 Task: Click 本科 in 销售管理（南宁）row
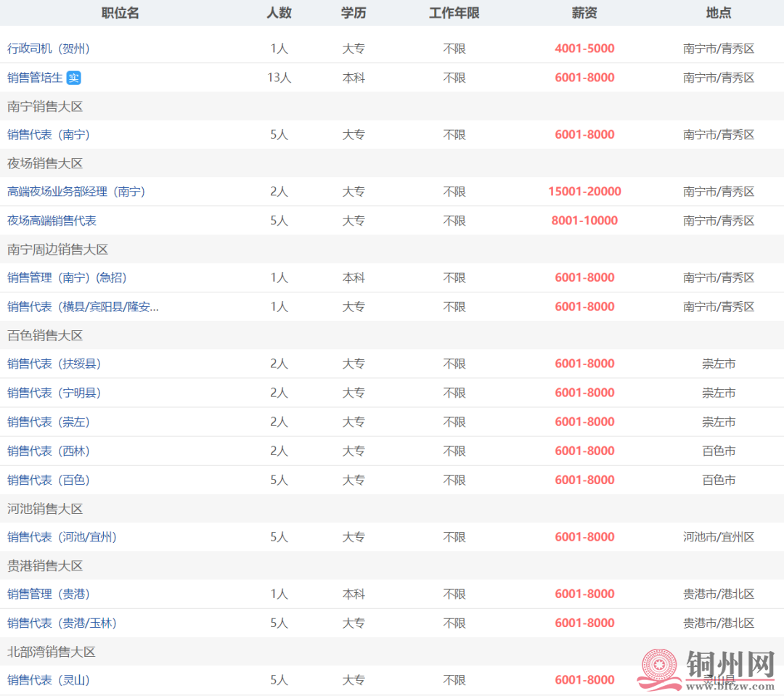[x=354, y=277]
